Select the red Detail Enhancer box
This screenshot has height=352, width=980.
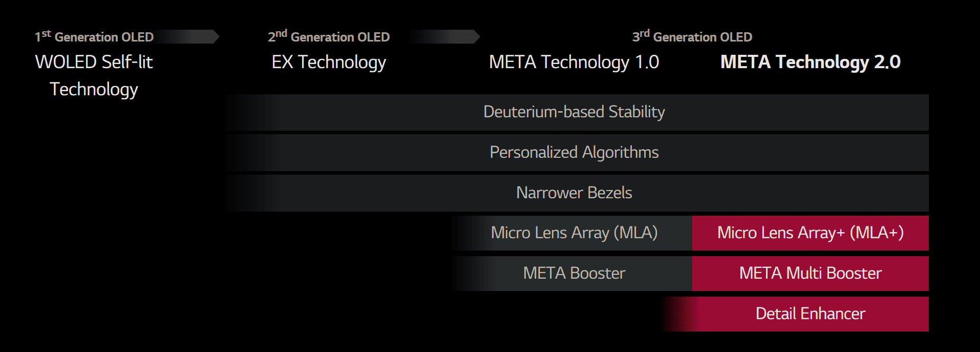coord(796,314)
